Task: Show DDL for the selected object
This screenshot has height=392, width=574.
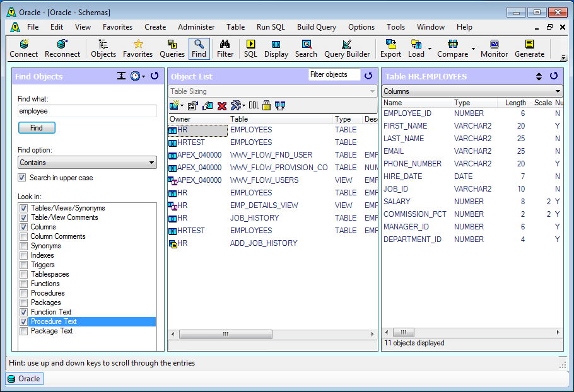Action: 254,106
